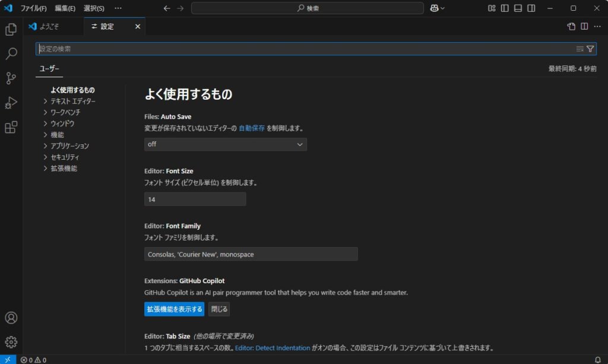
Task: Click the 閉じる button
Action: 219,309
